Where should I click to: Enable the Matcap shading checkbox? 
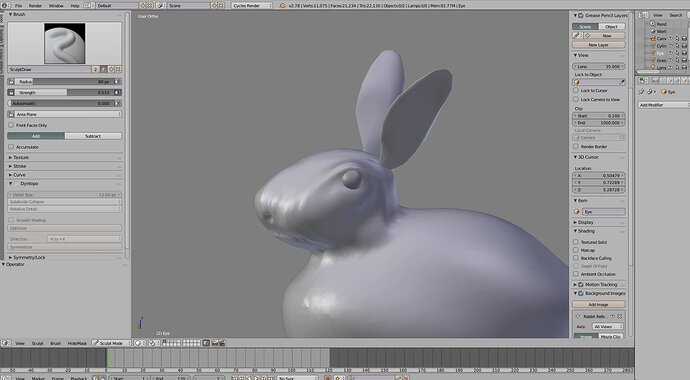point(576,250)
